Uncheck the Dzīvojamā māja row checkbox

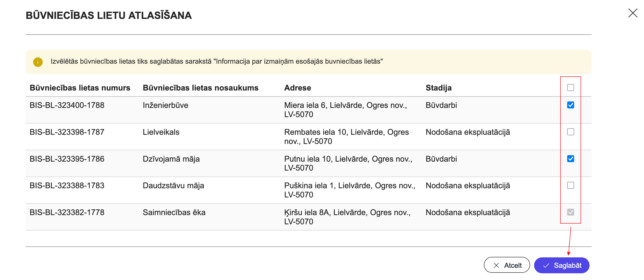[x=570, y=159]
